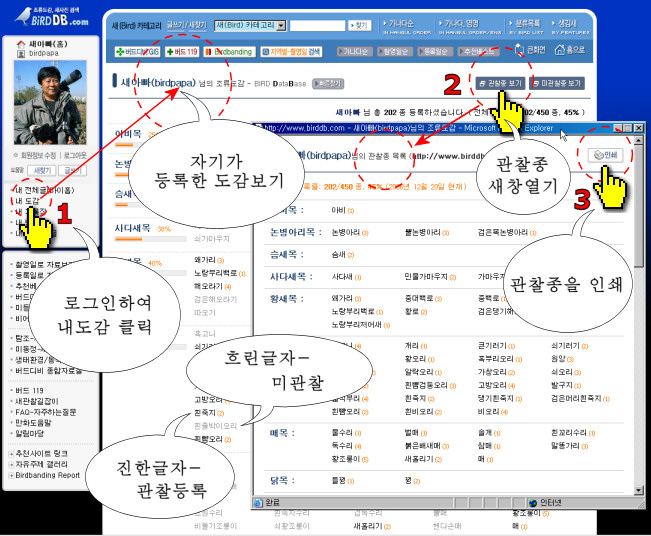651x536 pixels.
Task: Sort by 등록일순 gray tab
Action: (x=433, y=51)
